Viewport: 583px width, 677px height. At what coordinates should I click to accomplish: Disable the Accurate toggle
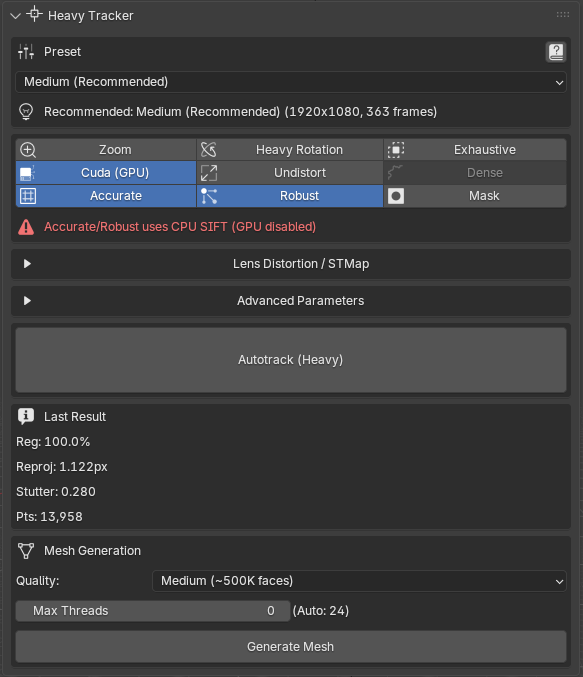(x=106, y=196)
